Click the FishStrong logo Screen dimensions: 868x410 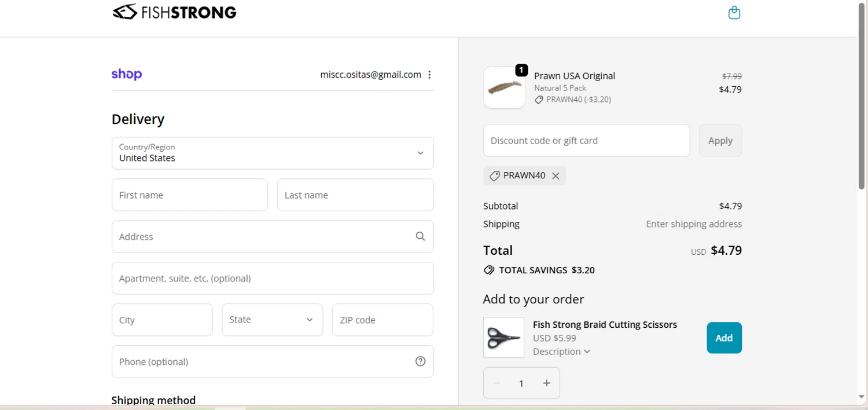click(174, 12)
